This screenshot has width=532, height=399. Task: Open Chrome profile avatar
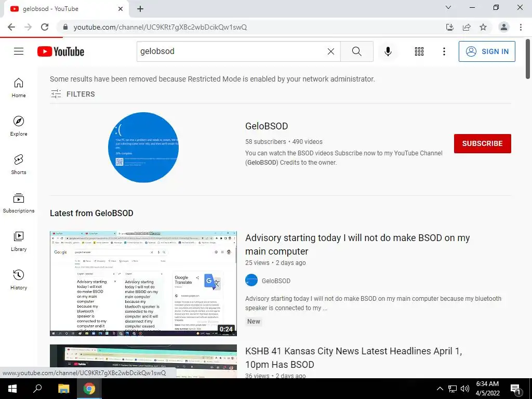tap(504, 27)
